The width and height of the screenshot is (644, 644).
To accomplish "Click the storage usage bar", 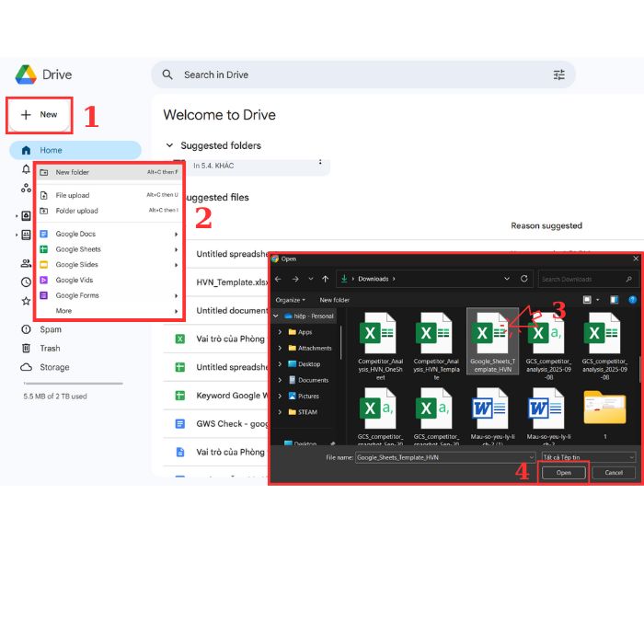I will point(73,384).
